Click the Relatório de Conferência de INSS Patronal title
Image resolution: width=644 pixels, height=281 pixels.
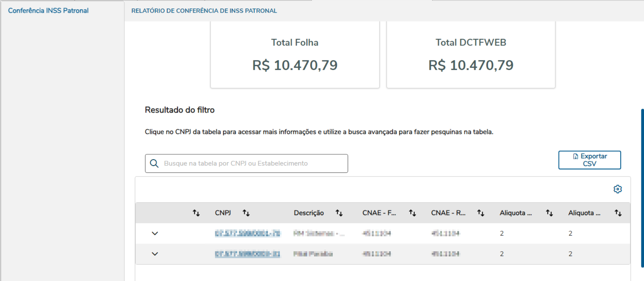pyautogui.click(x=204, y=11)
